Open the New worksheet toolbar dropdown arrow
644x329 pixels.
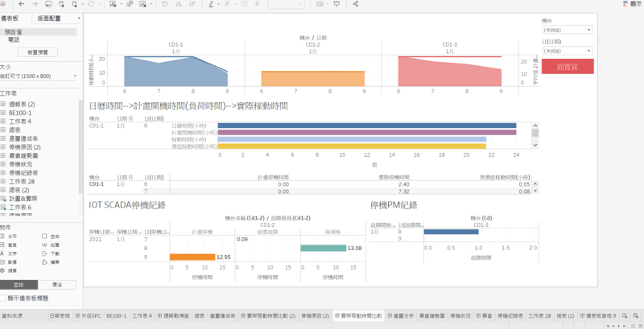[120, 4]
